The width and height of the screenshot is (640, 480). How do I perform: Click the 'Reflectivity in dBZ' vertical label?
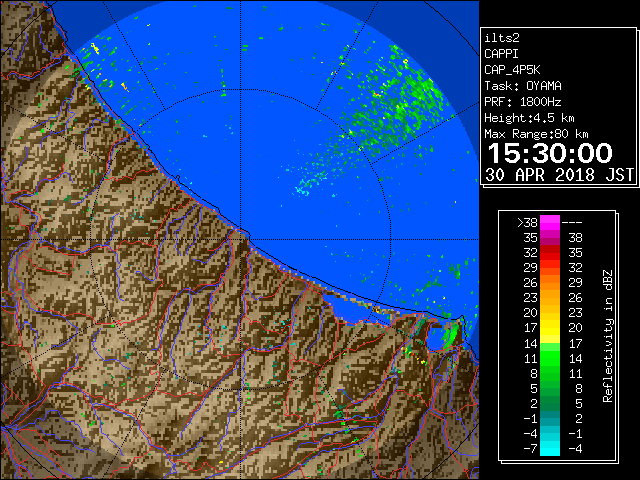(x=608, y=336)
